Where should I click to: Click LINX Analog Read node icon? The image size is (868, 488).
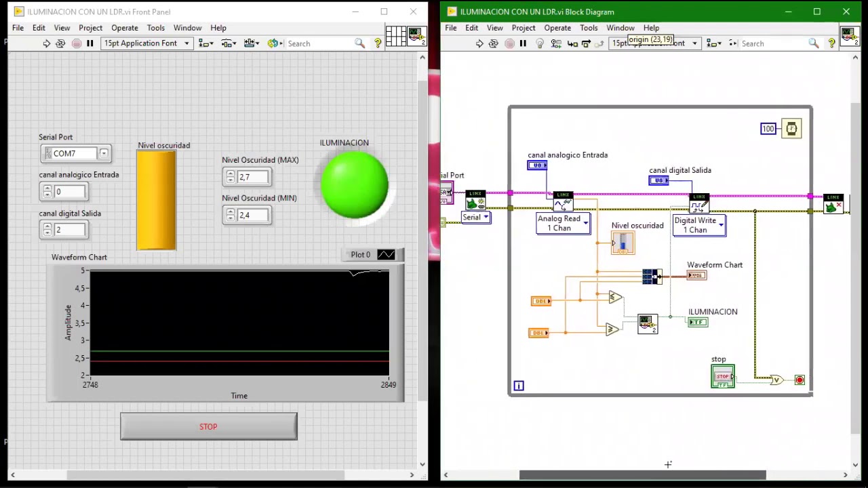[x=563, y=202]
